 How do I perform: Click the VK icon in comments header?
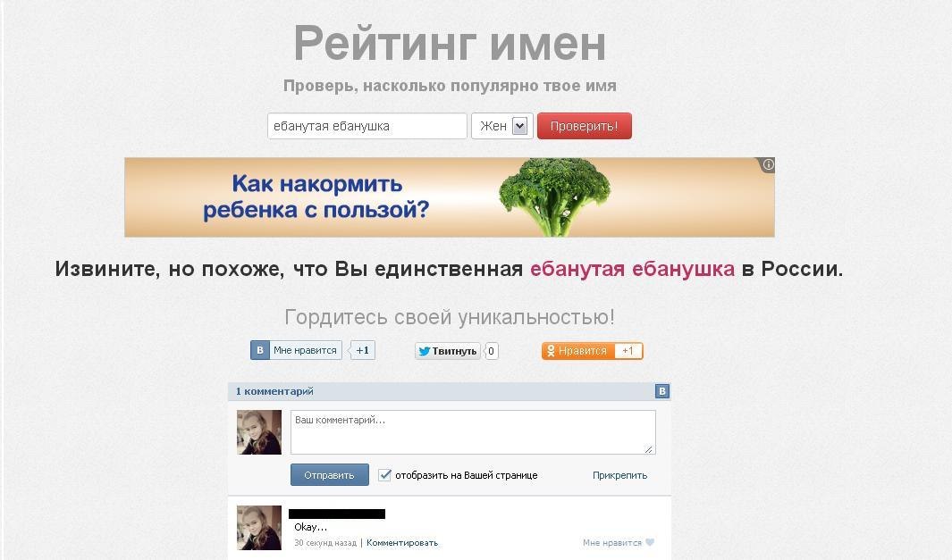662,391
